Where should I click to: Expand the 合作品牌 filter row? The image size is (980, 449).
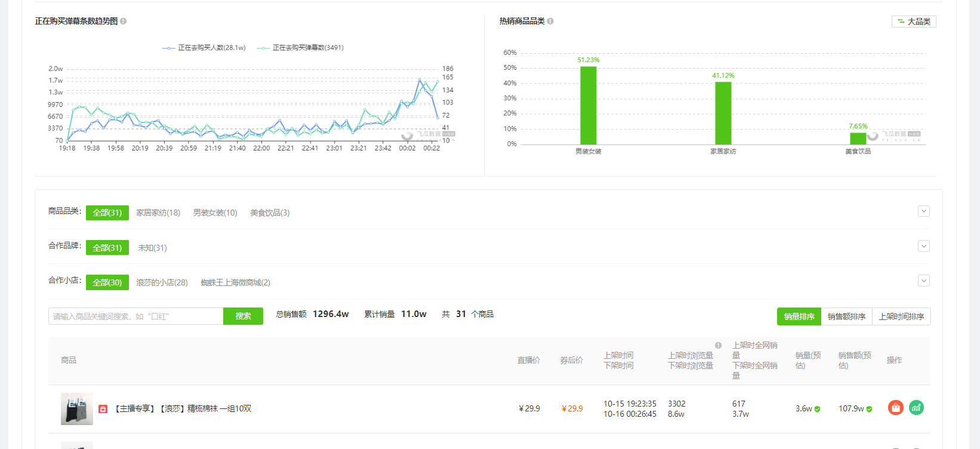click(924, 246)
